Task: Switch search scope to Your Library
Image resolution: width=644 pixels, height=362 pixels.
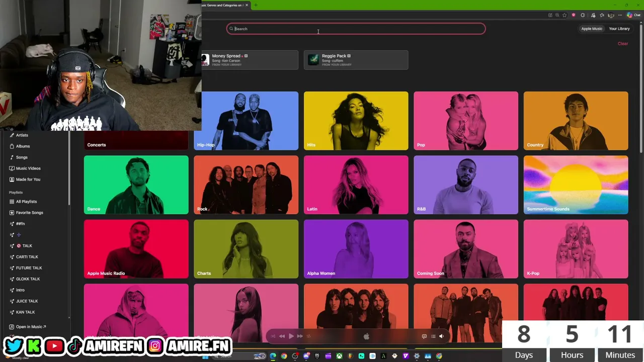Action: pos(619,29)
